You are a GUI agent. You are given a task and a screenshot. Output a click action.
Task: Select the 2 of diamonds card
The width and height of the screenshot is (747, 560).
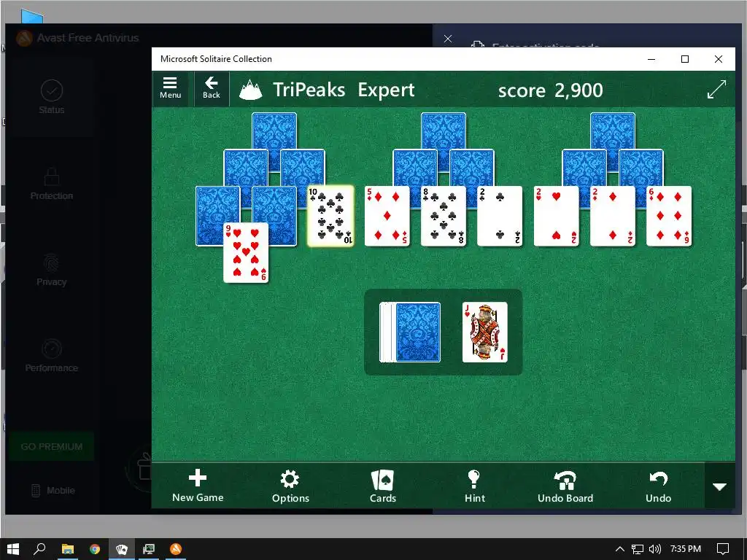click(x=612, y=216)
